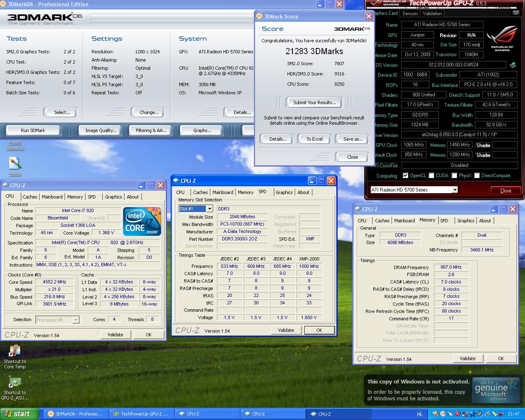
Task: Click the airplane tray icon
Action: coord(450,414)
